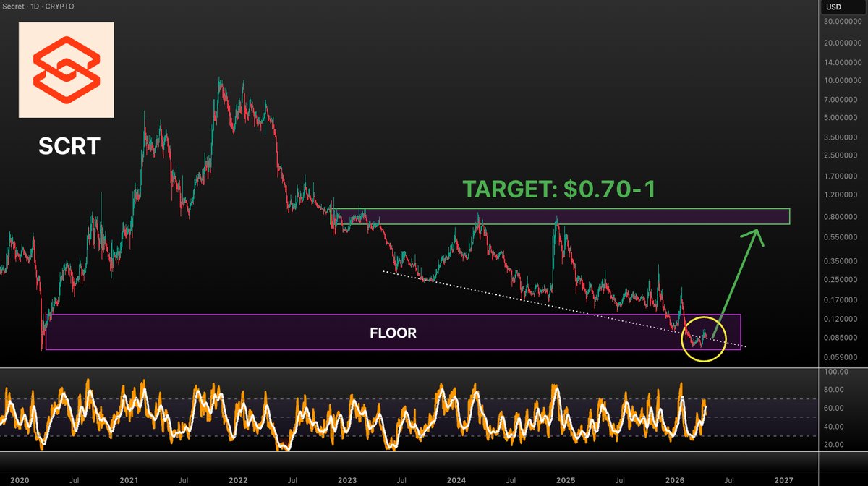Click the orange Secret Network logo
Image resolution: width=868 pixels, height=486 pixels.
point(66,70)
